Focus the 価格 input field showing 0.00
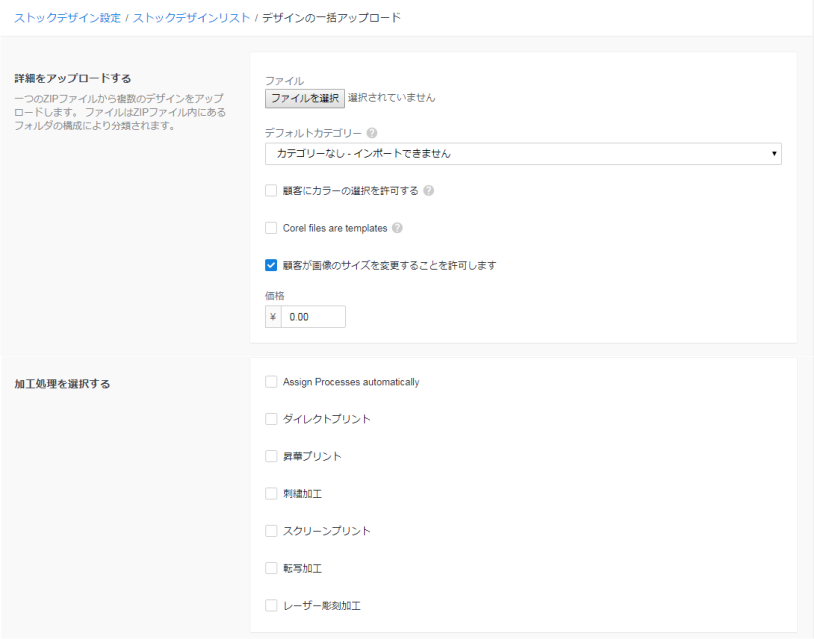This screenshot has height=639, width=814. pos(314,317)
